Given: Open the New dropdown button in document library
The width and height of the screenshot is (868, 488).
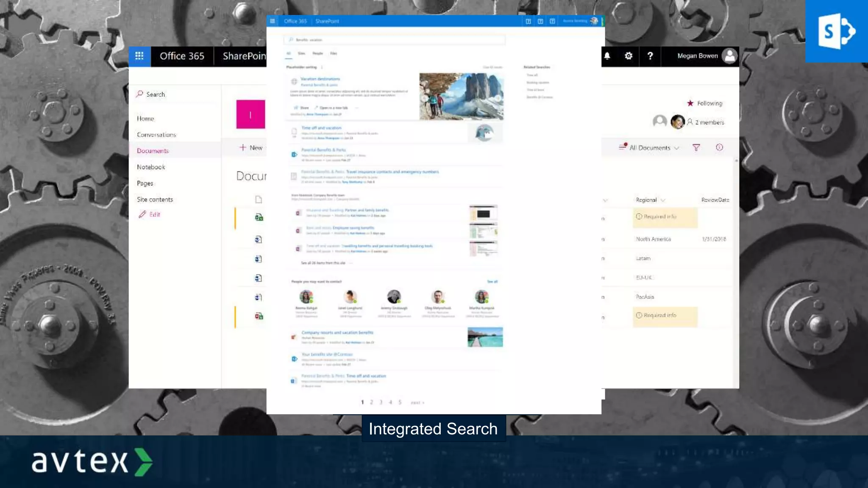Looking at the screenshot, I should point(251,147).
